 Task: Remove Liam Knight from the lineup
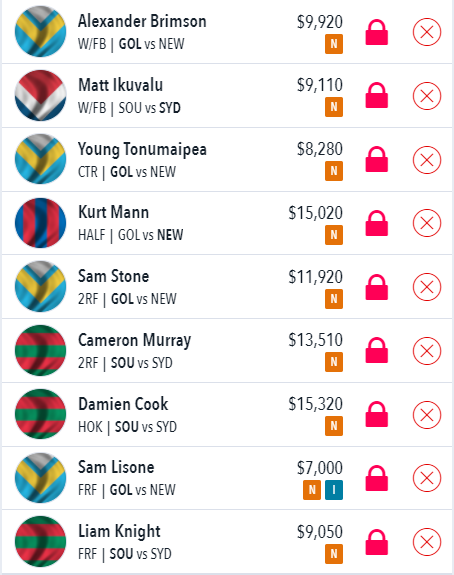(426, 542)
